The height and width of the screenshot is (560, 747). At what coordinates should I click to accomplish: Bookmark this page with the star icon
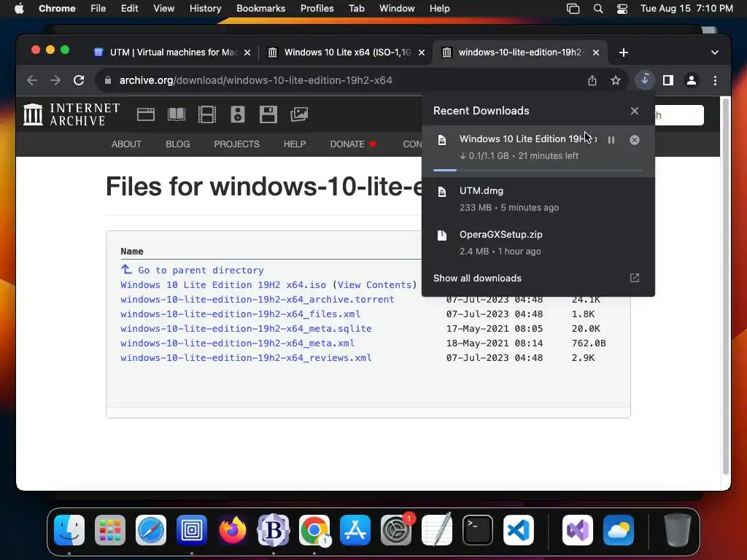(x=616, y=80)
